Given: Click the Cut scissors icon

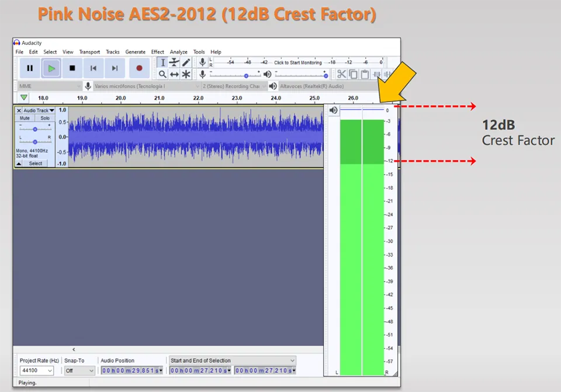Looking at the screenshot, I should point(342,74).
